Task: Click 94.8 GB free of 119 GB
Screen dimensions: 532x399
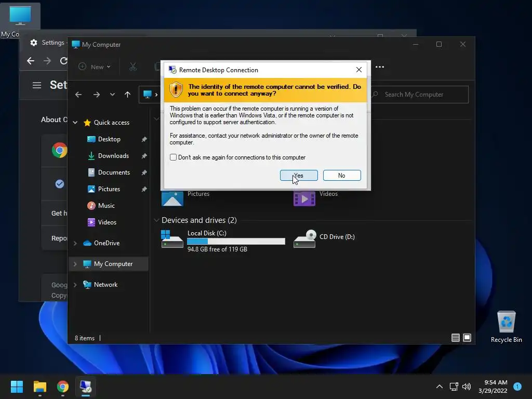Action: click(217, 249)
